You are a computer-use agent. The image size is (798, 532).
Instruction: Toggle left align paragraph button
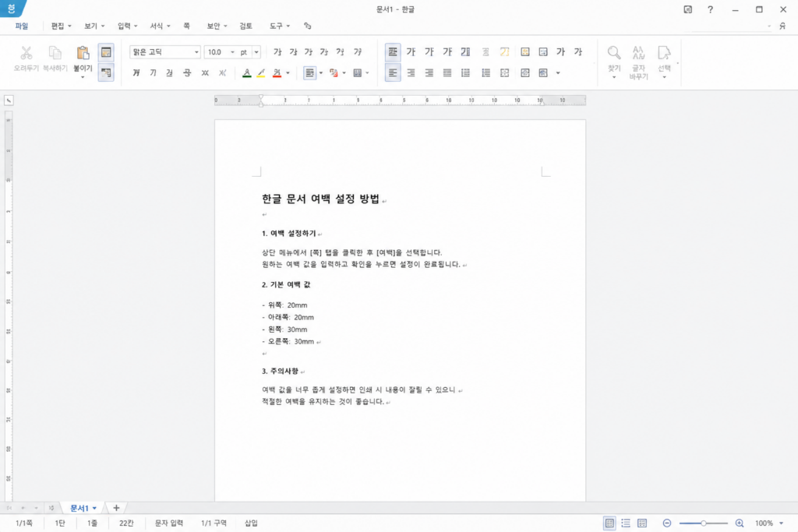[393, 72]
